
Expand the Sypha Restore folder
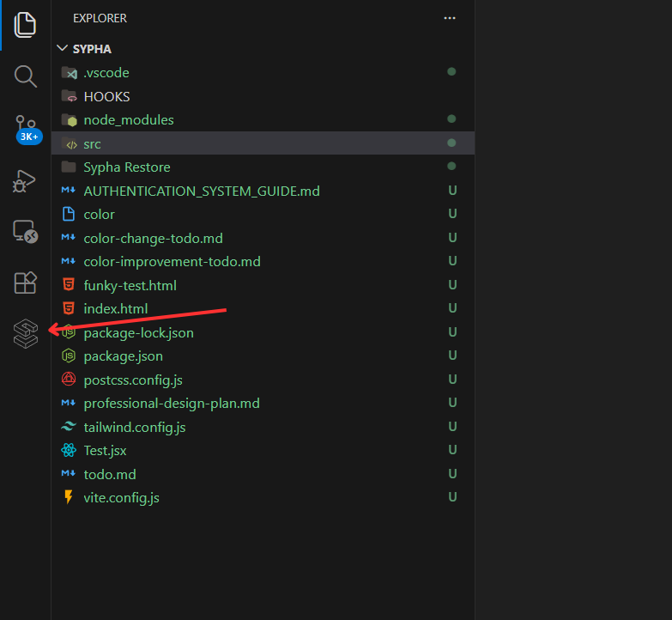[x=263, y=167]
